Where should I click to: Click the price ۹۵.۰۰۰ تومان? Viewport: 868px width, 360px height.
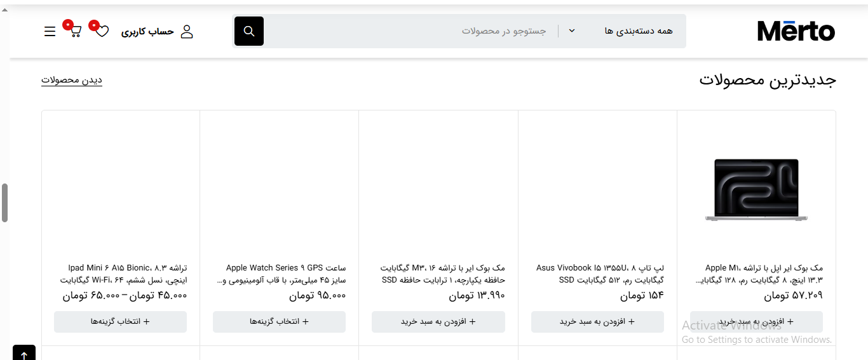coord(317,296)
